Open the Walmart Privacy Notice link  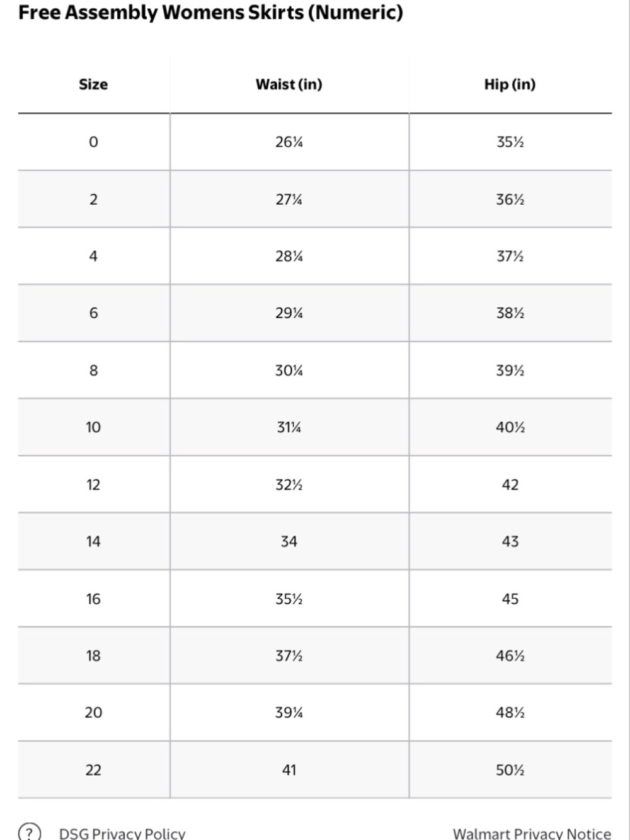pyautogui.click(x=532, y=833)
